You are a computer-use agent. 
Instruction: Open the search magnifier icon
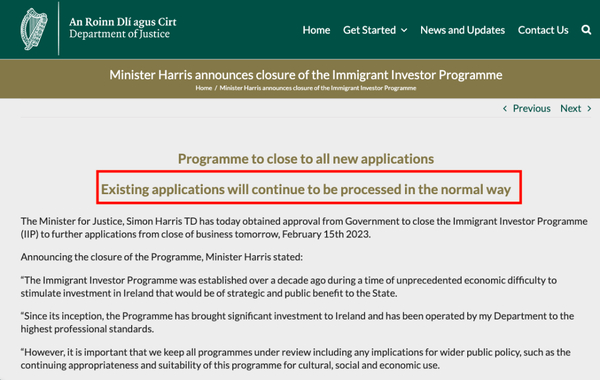(586, 30)
